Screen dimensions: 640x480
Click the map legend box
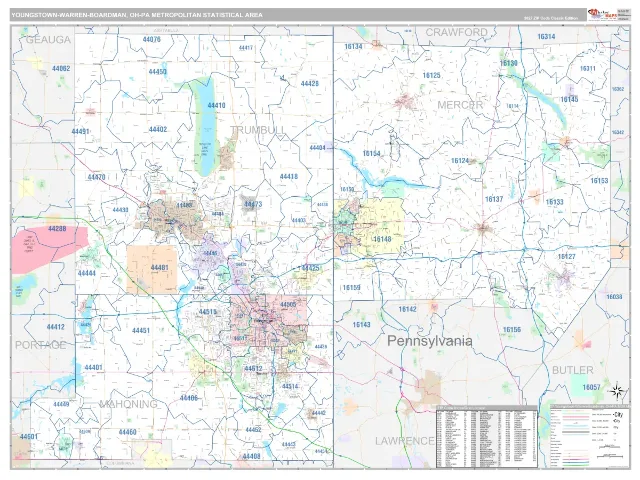click(589, 436)
